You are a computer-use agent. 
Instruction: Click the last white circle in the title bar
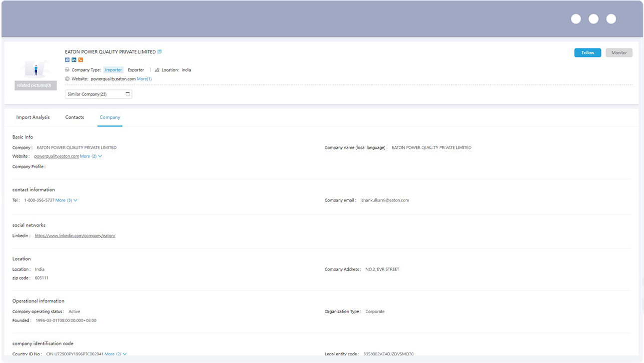pos(611,19)
